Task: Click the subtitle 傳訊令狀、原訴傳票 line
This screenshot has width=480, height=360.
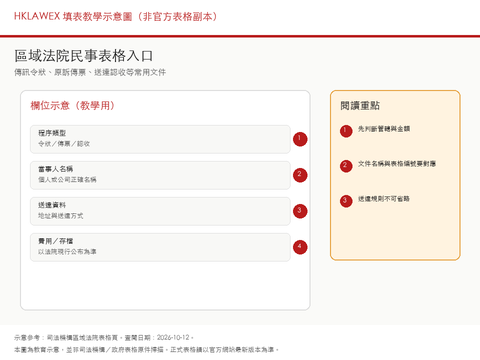Action: (x=90, y=72)
